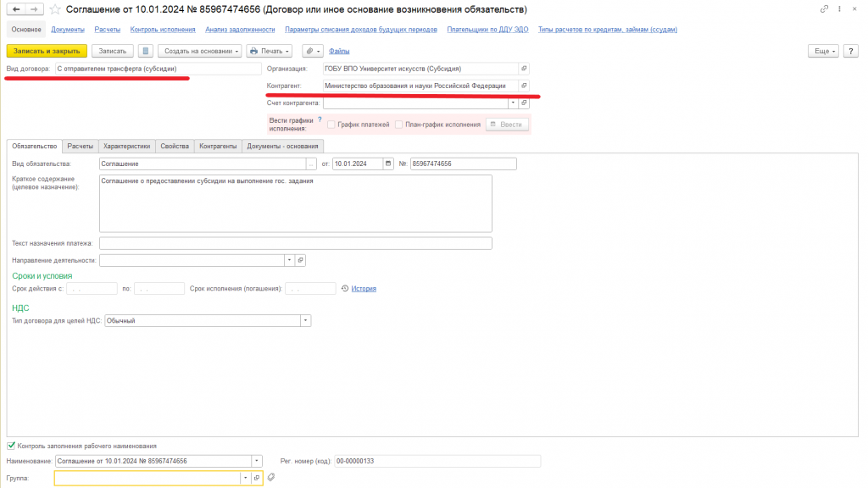Click the calendar icon next to date 10.01.2024

[x=388, y=164]
